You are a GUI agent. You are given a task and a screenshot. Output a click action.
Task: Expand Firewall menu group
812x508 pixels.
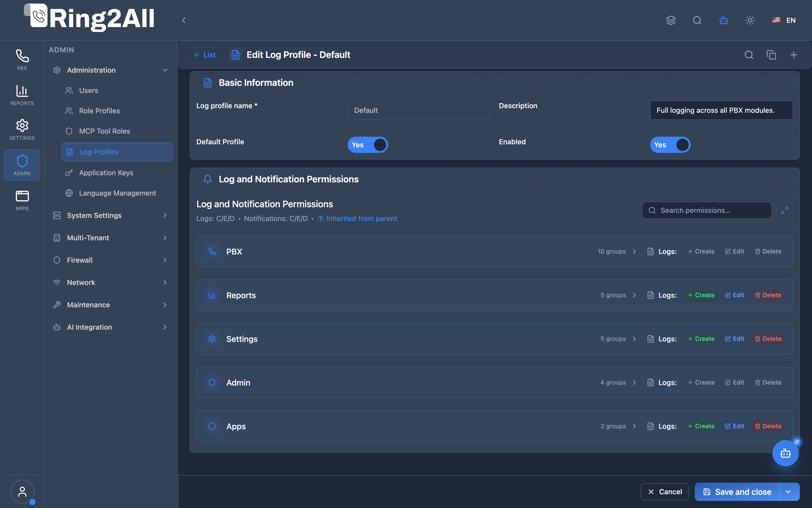(111, 260)
